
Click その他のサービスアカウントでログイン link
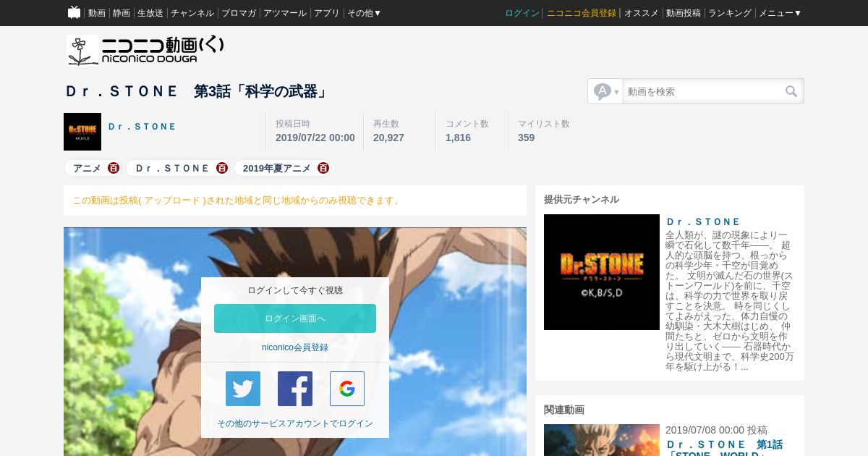click(295, 423)
